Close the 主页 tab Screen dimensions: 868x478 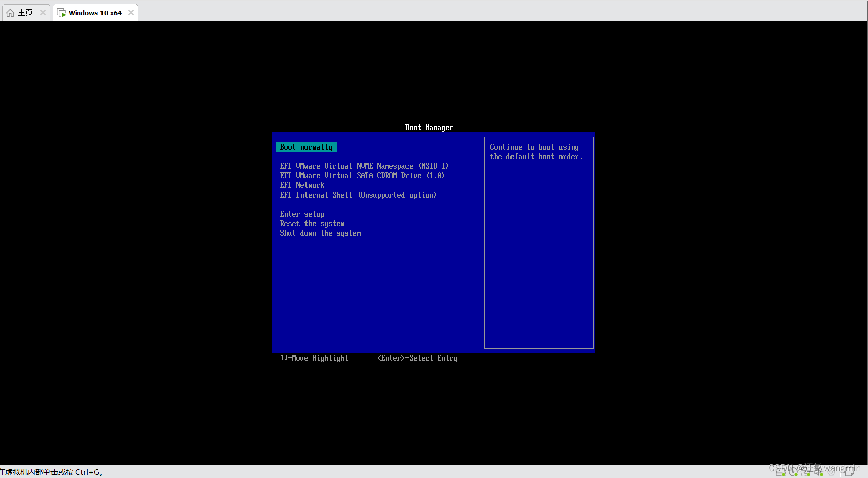click(x=43, y=12)
